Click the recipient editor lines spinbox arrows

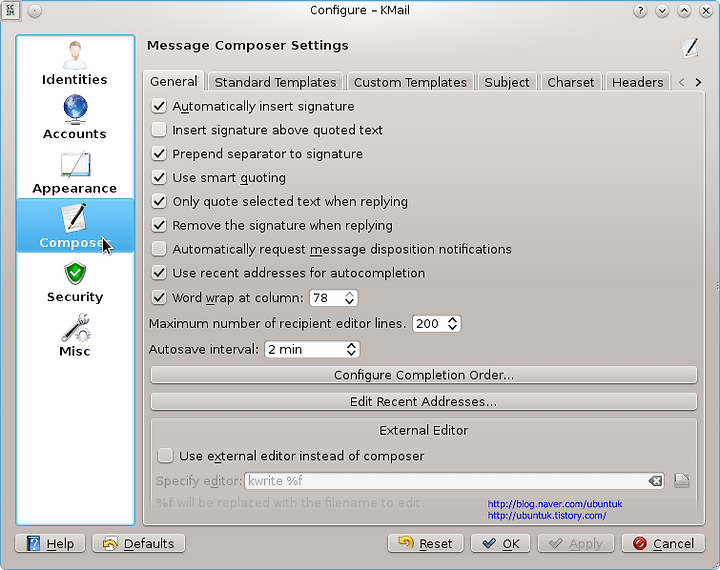coord(452,323)
